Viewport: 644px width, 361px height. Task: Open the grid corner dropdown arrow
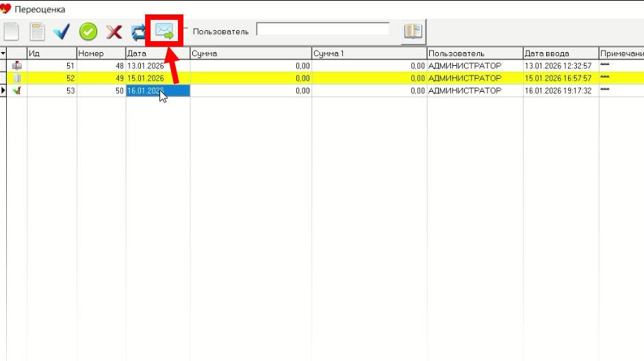pos(3,53)
